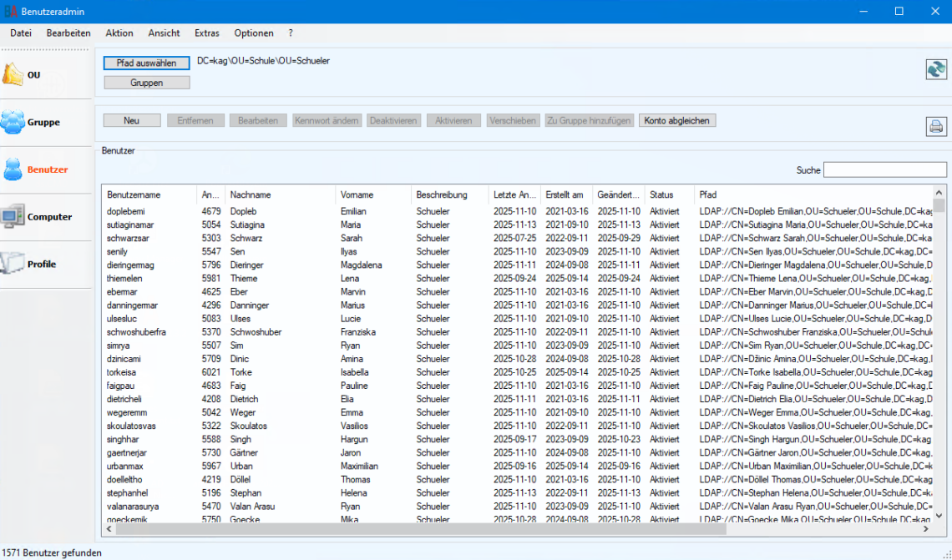Click the printer icon
The image size is (952, 560).
[x=936, y=127]
